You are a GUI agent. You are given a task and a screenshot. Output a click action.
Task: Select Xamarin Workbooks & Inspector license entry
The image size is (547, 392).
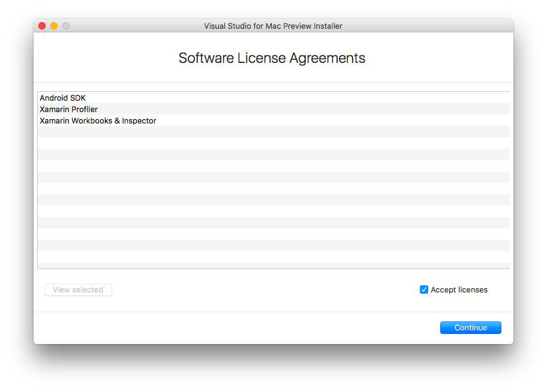[x=273, y=120]
